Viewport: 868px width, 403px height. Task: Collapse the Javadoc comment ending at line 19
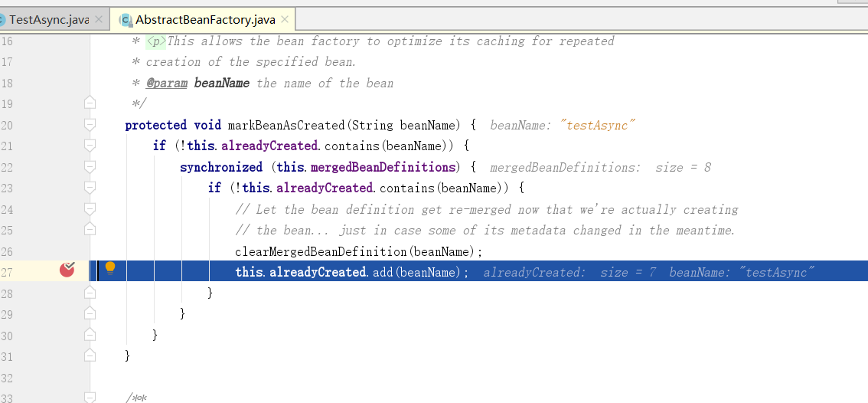click(x=90, y=103)
